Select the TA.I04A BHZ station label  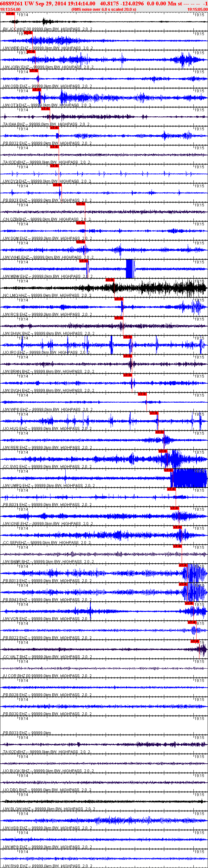[15, 124]
